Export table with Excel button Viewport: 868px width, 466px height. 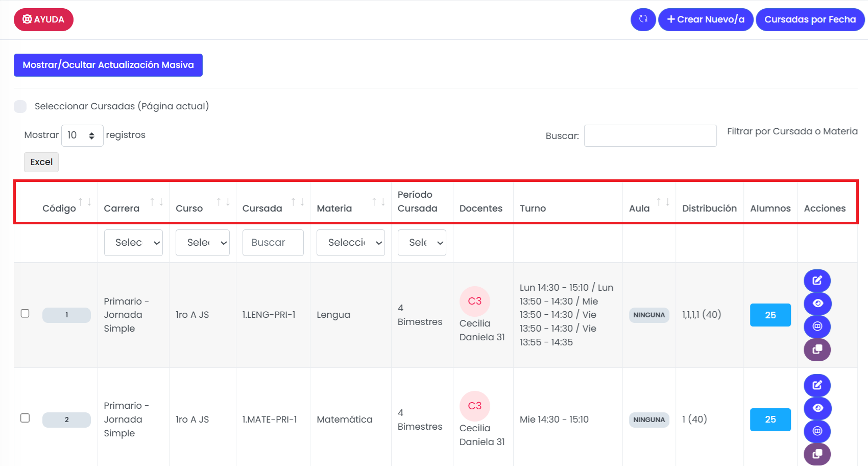tap(41, 162)
